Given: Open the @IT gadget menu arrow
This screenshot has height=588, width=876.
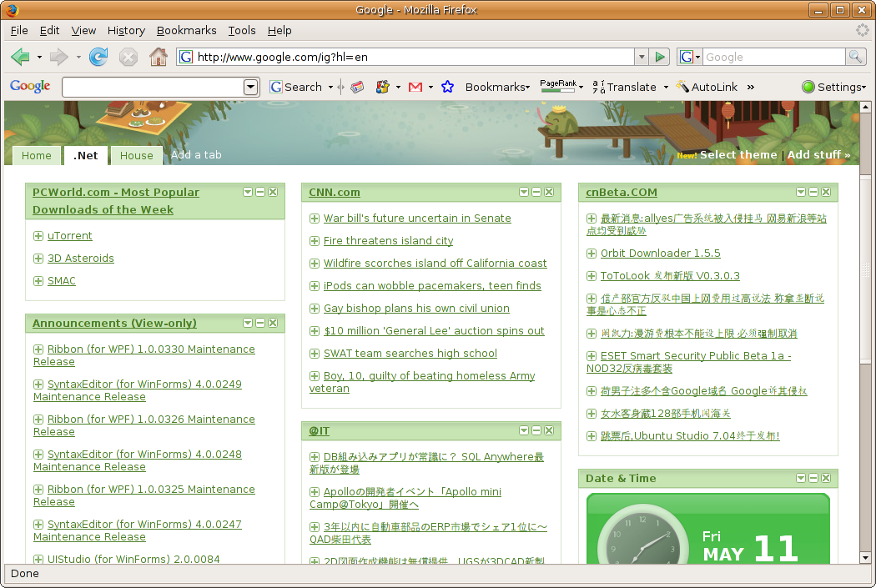Looking at the screenshot, I should coord(524,430).
